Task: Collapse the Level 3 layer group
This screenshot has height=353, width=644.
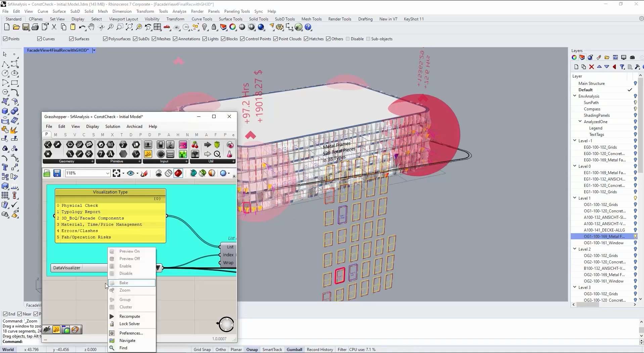Action: 575,287
